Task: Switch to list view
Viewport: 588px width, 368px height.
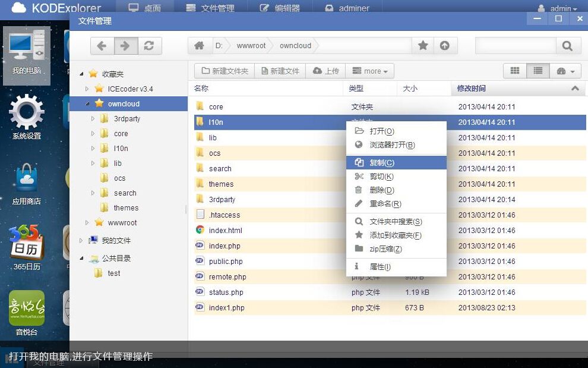Action: [538, 70]
